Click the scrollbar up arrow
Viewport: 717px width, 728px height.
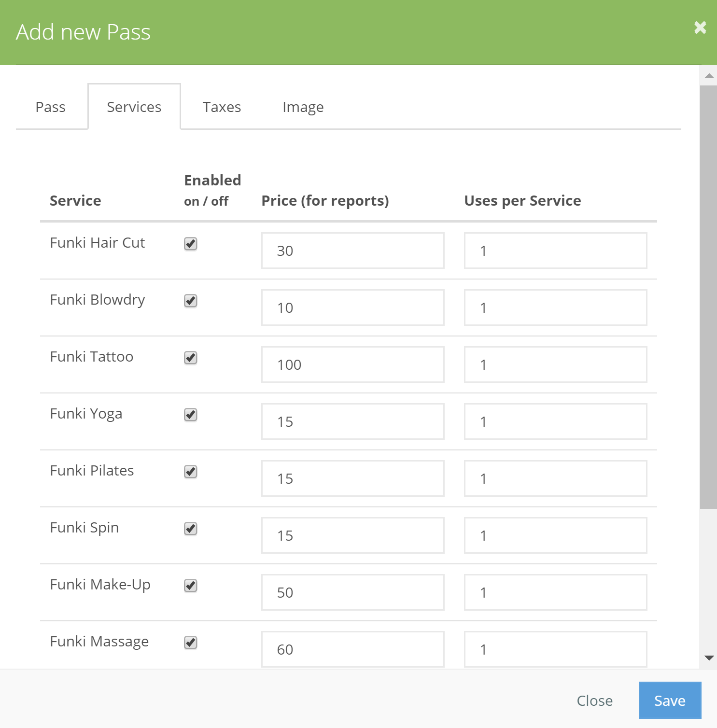708,75
